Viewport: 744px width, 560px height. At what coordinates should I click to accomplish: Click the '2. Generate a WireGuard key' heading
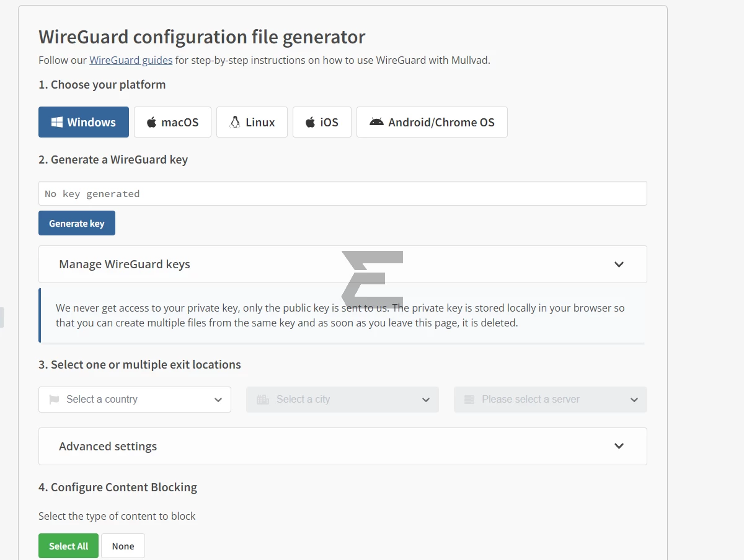point(113,159)
